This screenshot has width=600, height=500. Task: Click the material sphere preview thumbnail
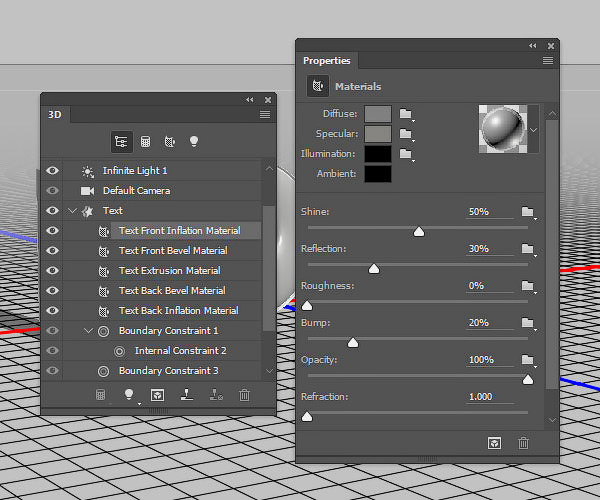[x=503, y=129]
